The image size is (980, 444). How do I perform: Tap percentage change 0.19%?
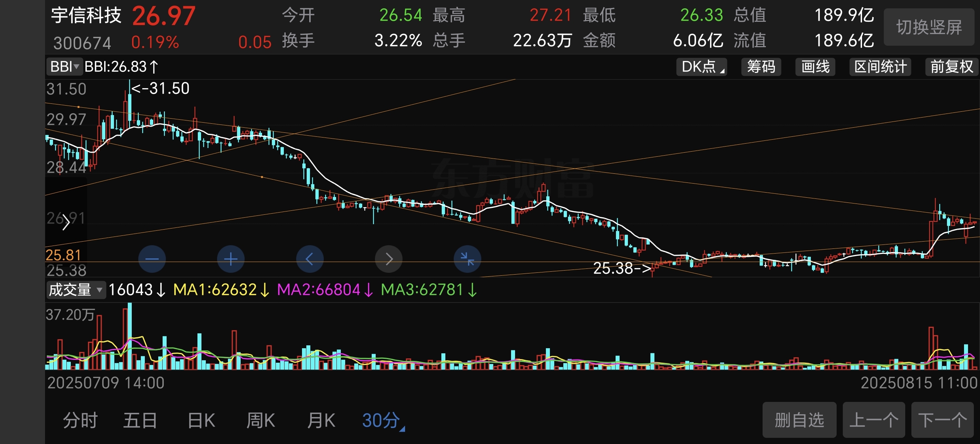155,42
